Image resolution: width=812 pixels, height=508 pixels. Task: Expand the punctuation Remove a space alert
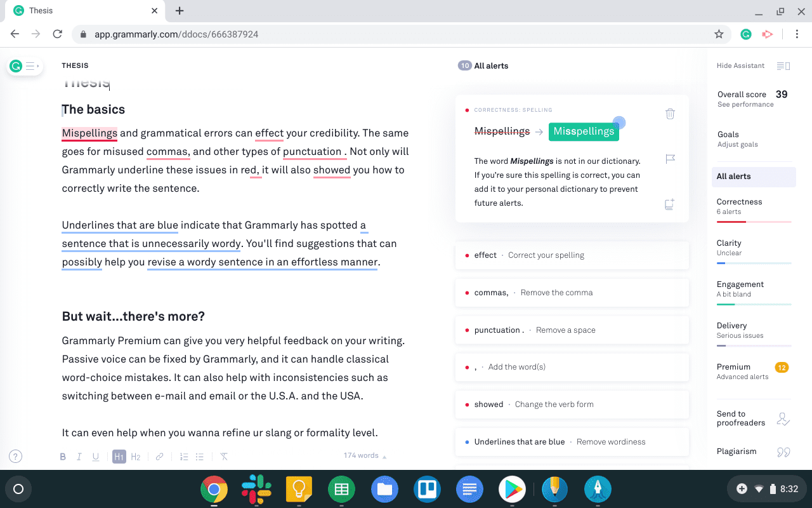point(572,330)
